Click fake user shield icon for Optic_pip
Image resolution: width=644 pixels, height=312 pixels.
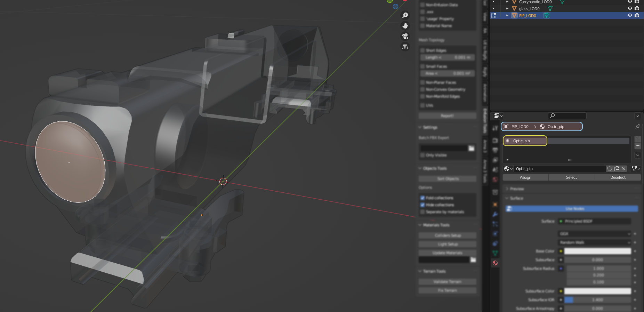coord(610,169)
